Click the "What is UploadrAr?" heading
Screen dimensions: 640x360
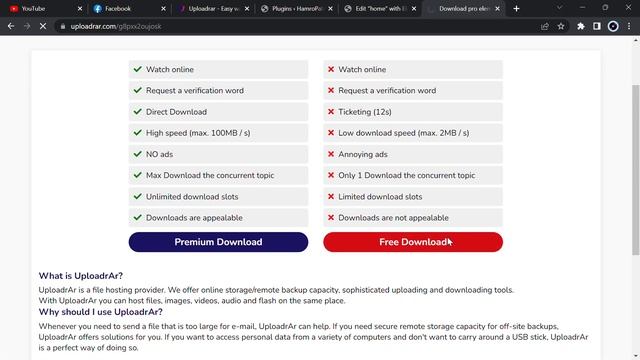[x=81, y=276]
